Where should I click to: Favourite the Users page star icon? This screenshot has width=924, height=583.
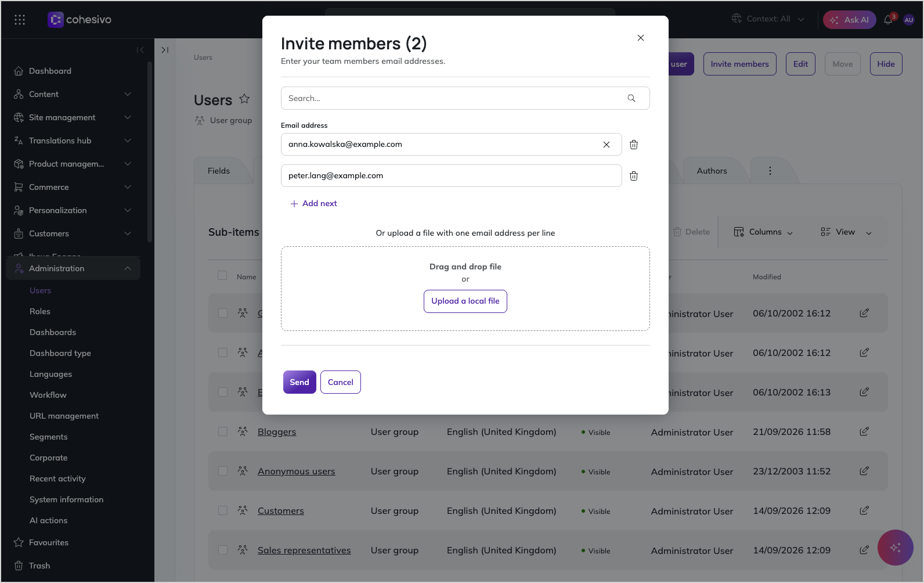click(x=244, y=99)
